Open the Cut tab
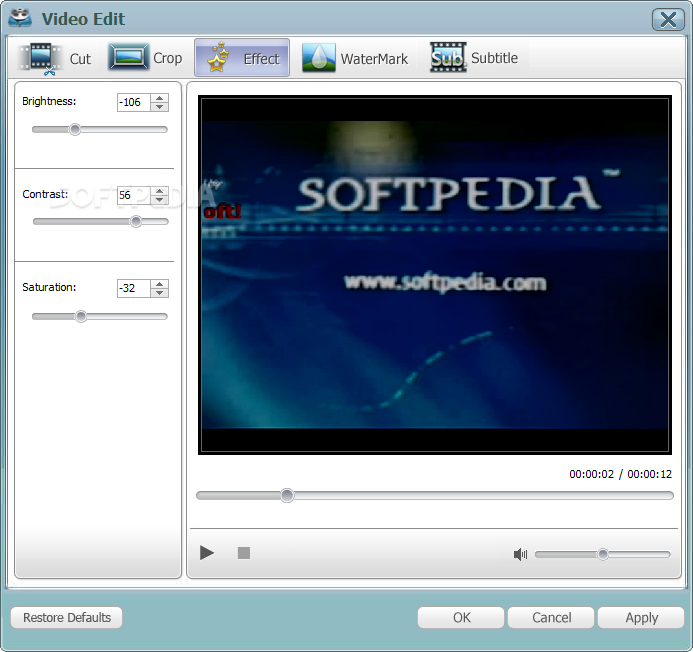Viewport: 693px width, 652px height. [x=55, y=58]
